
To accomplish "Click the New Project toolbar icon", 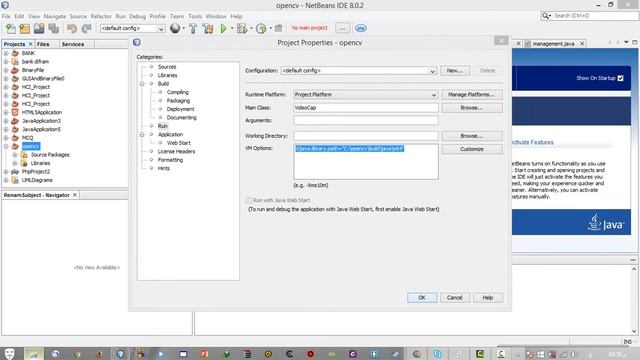I will click(24, 28).
